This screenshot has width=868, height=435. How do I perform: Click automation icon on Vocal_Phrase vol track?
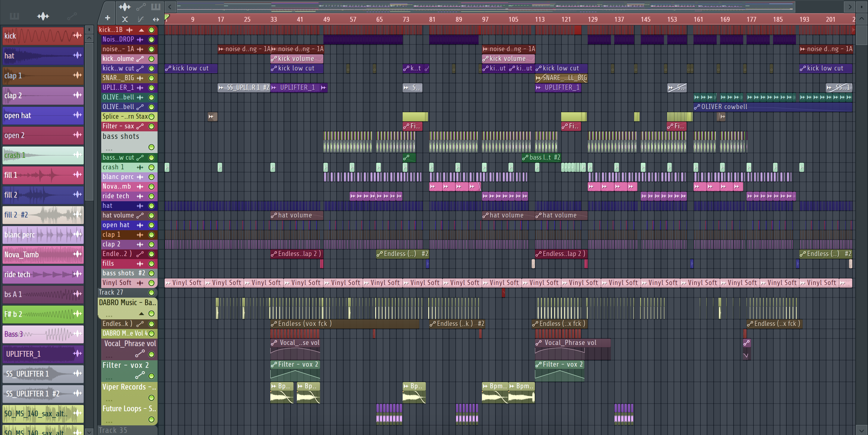point(140,354)
